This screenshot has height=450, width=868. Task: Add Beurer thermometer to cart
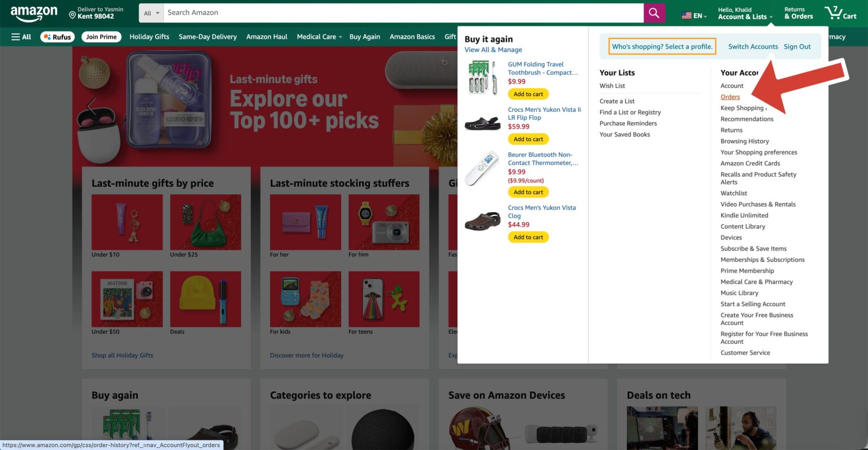pyautogui.click(x=528, y=193)
